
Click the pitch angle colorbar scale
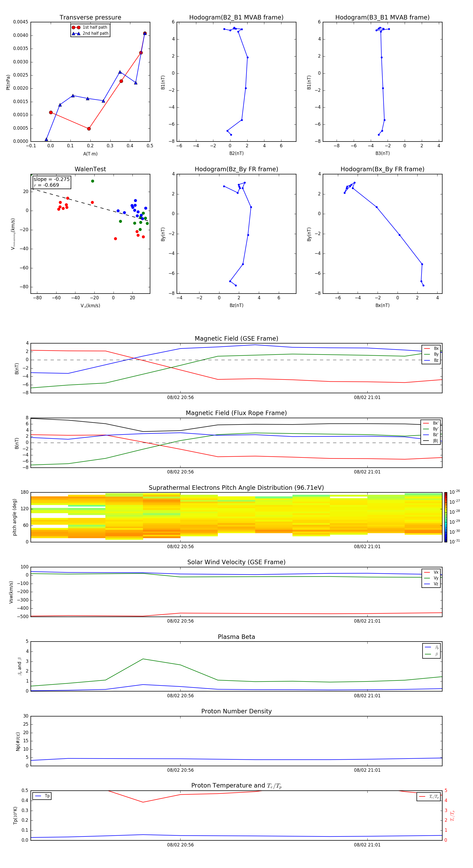click(446, 517)
